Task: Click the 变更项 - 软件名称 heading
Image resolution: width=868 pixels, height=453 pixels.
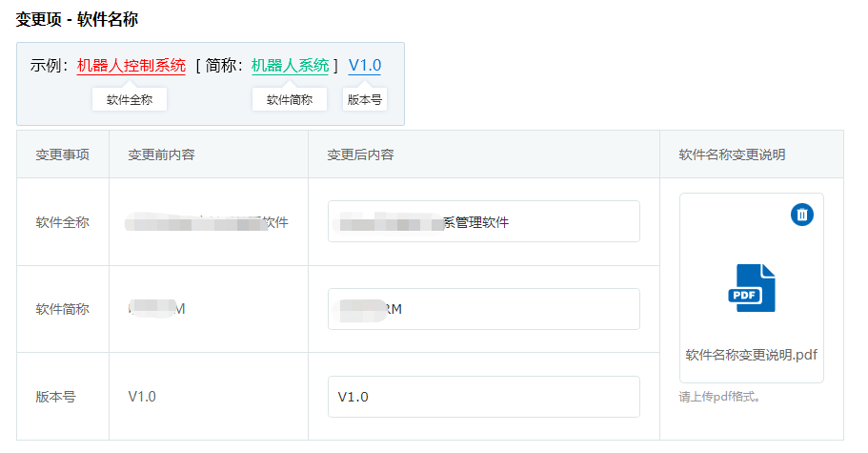Action: pos(77,19)
